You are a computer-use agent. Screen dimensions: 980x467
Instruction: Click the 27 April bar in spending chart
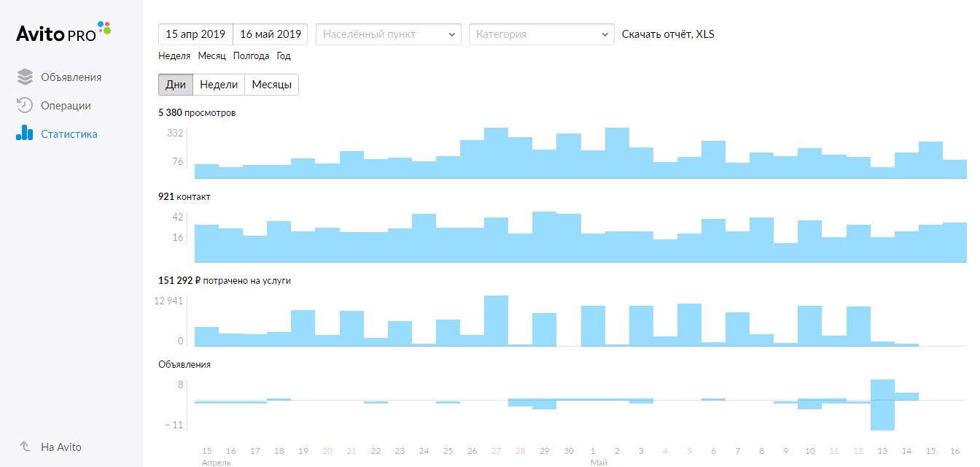click(x=496, y=321)
